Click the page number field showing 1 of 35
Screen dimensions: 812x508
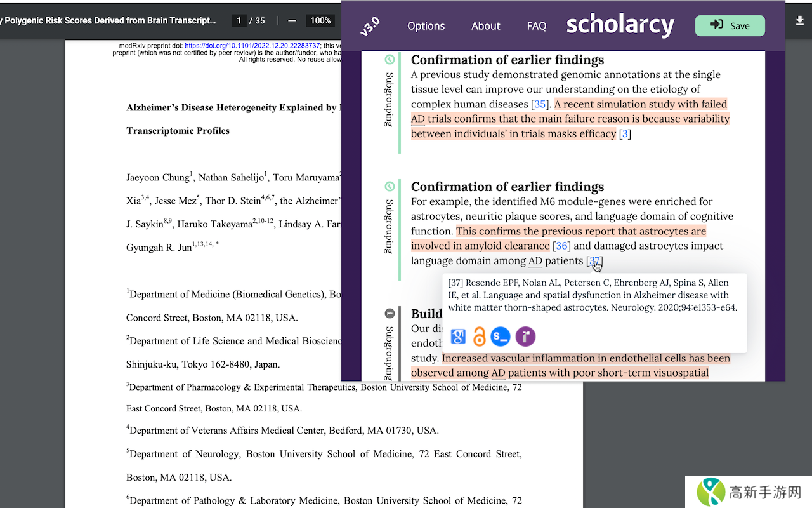(x=239, y=20)
